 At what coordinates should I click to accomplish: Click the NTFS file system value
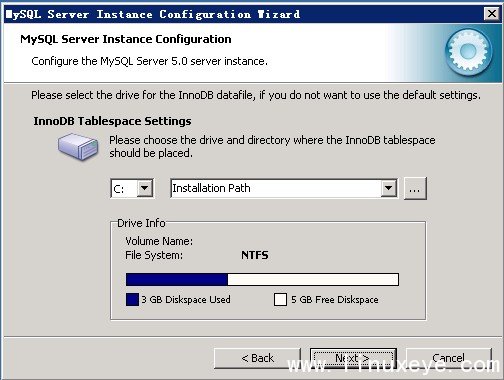tap(255, 255)
